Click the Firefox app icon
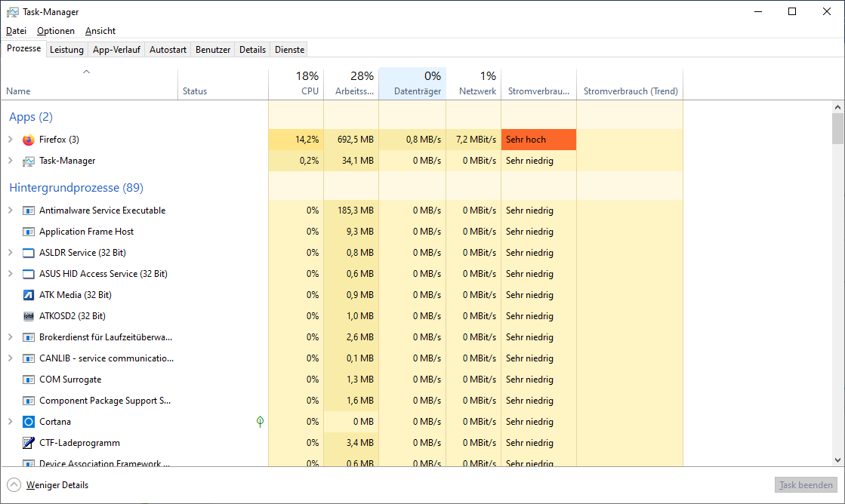Screen dimensions: 845x504 (x=29, y=140)
